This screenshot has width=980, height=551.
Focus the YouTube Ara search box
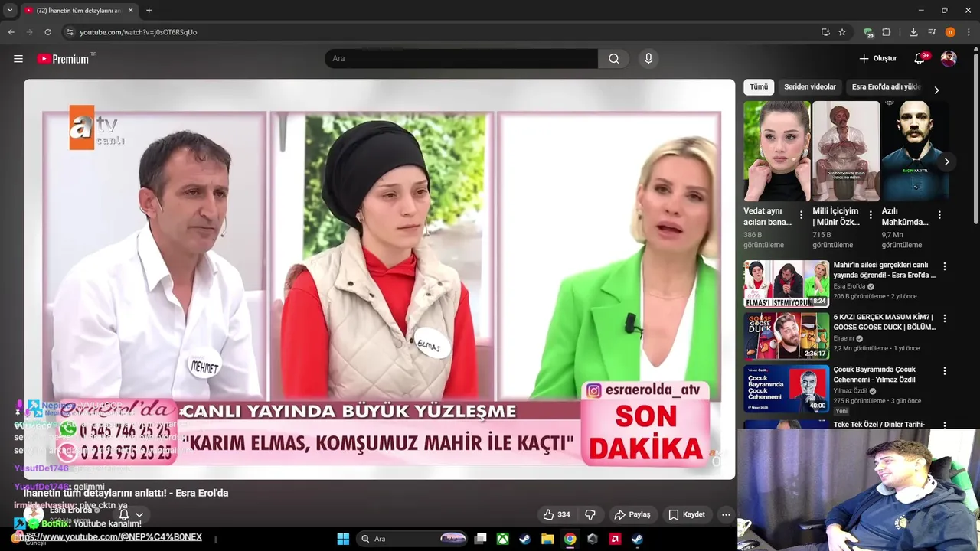click(461, 59)
